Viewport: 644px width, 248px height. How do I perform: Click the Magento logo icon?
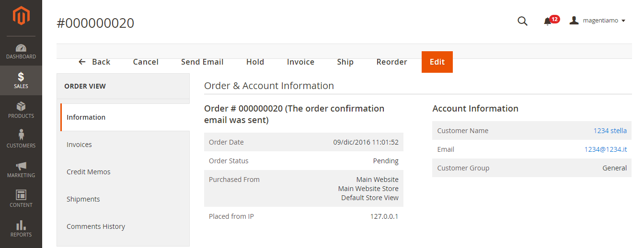click(21, 16)
